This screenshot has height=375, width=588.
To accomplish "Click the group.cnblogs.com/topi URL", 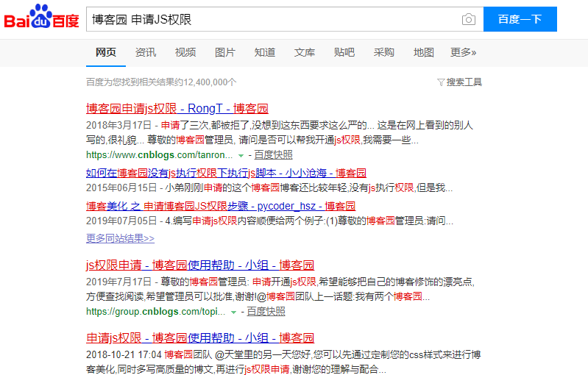I will [x=155, y=312].
